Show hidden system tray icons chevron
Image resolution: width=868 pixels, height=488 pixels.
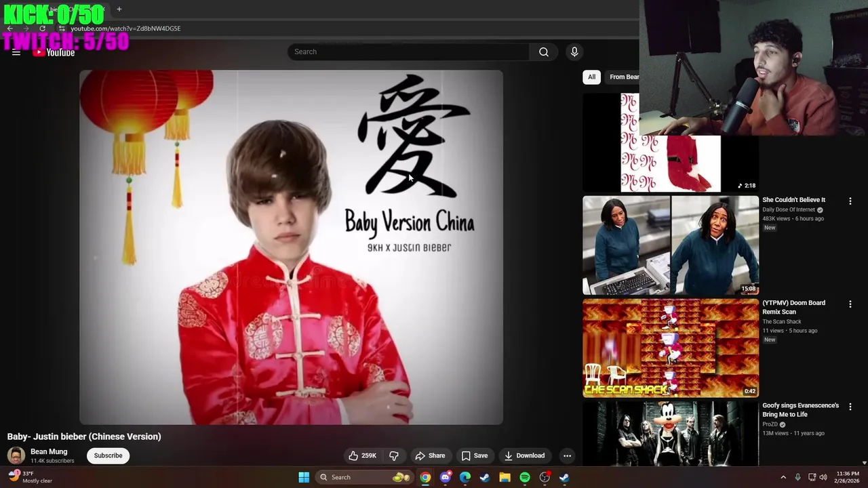pyautogui.click(x=783, y=477)
